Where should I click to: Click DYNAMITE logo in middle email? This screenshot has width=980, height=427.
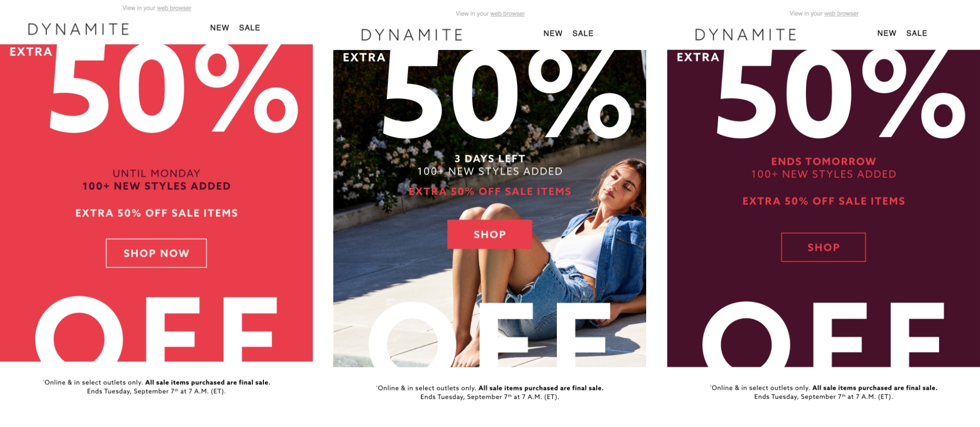click(412, 35)
